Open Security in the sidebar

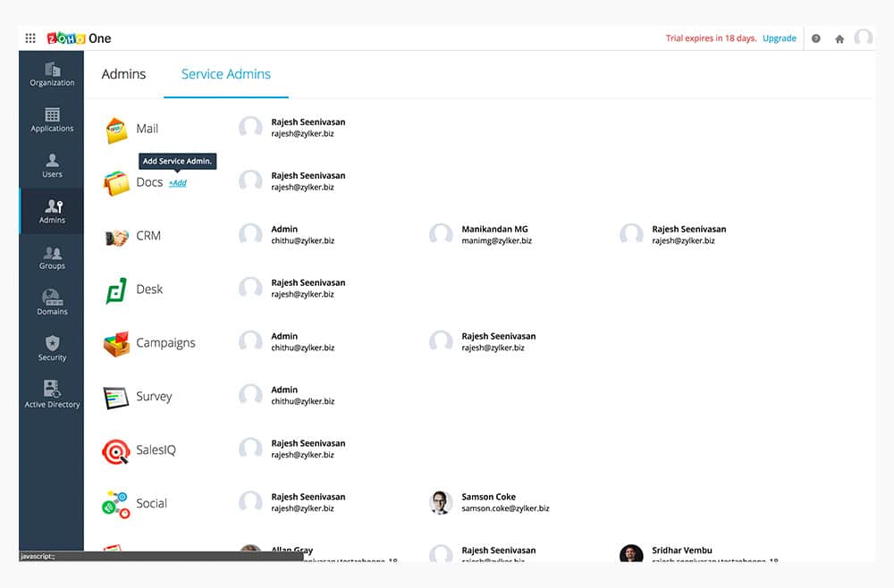(52, 349)
